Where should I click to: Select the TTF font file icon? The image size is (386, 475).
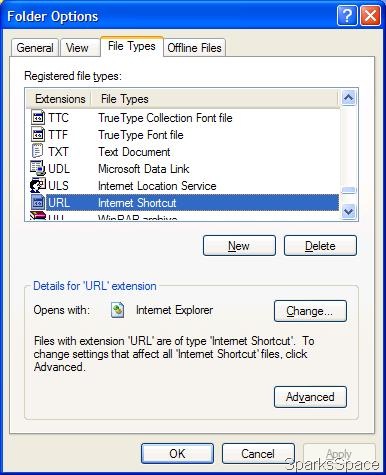[x=38, y=135]
